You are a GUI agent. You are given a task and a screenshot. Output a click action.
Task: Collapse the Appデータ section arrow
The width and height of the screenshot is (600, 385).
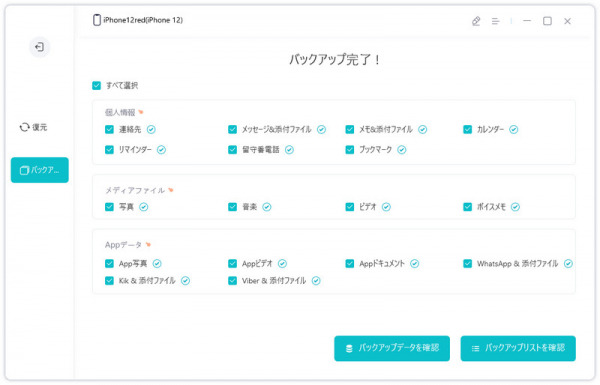click(148, 245)
